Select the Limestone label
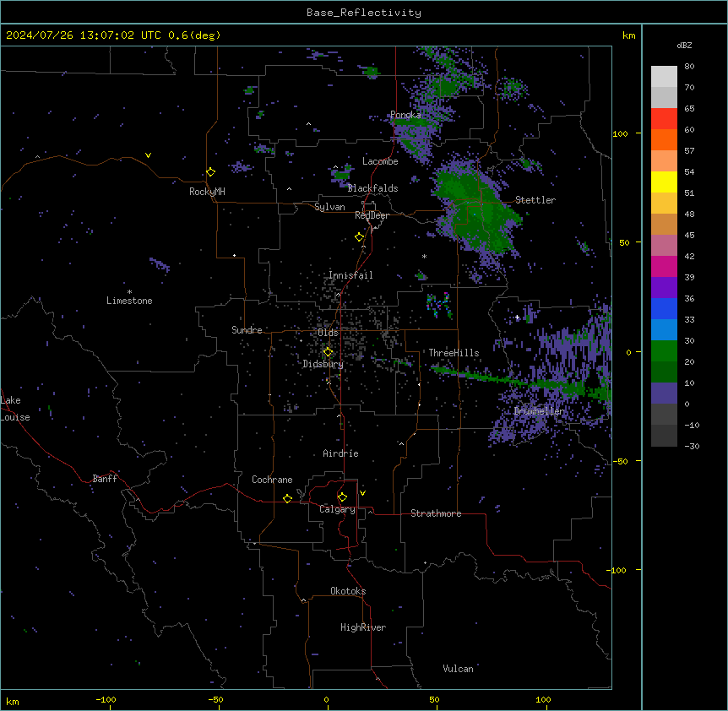 (x=129, y=301)
